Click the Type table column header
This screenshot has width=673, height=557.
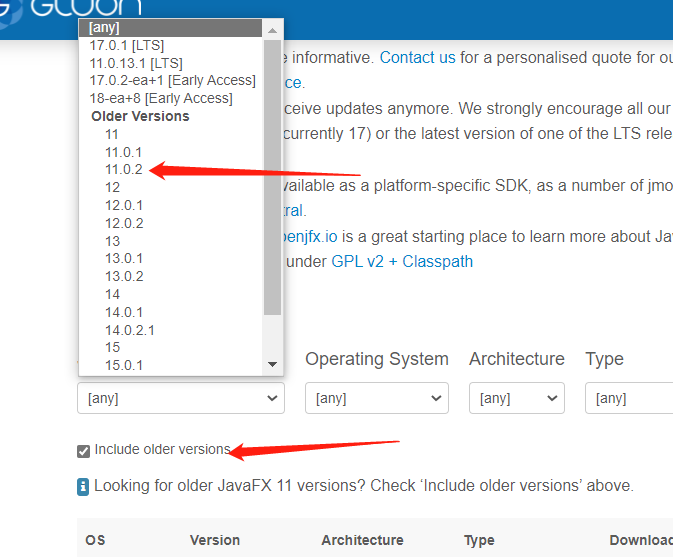click(x=479, y=541)
